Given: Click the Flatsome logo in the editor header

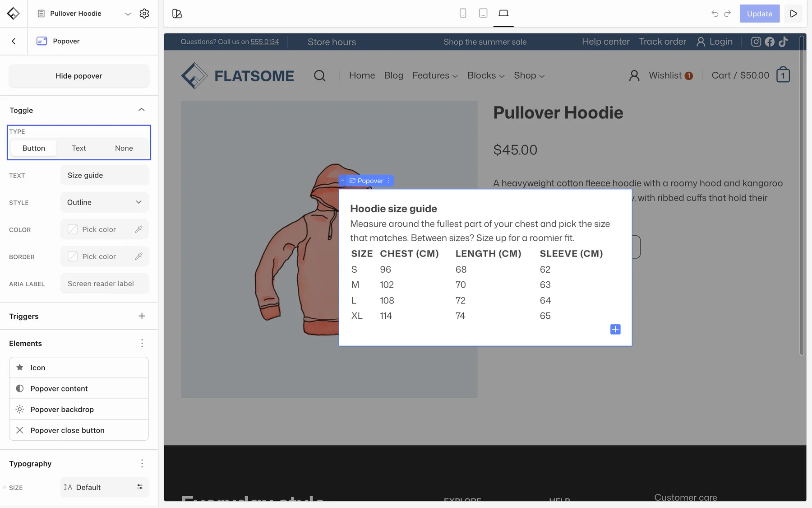Looking at the screenshot, I should pyautogui.click(x=13, y=14).
